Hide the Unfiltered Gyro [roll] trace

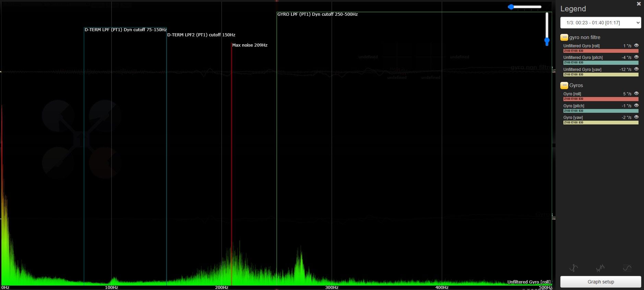point(636,46)
